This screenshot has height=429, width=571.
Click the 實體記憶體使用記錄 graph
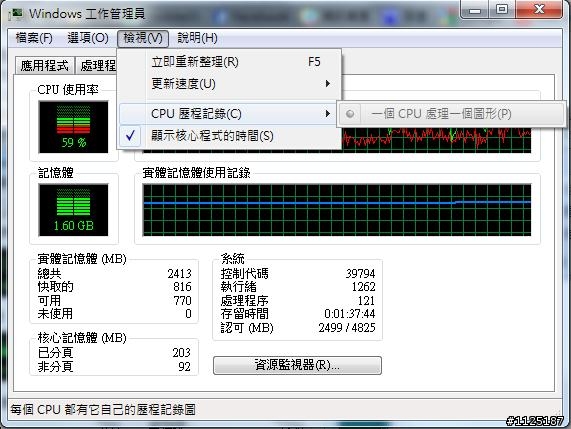point(336,210)
